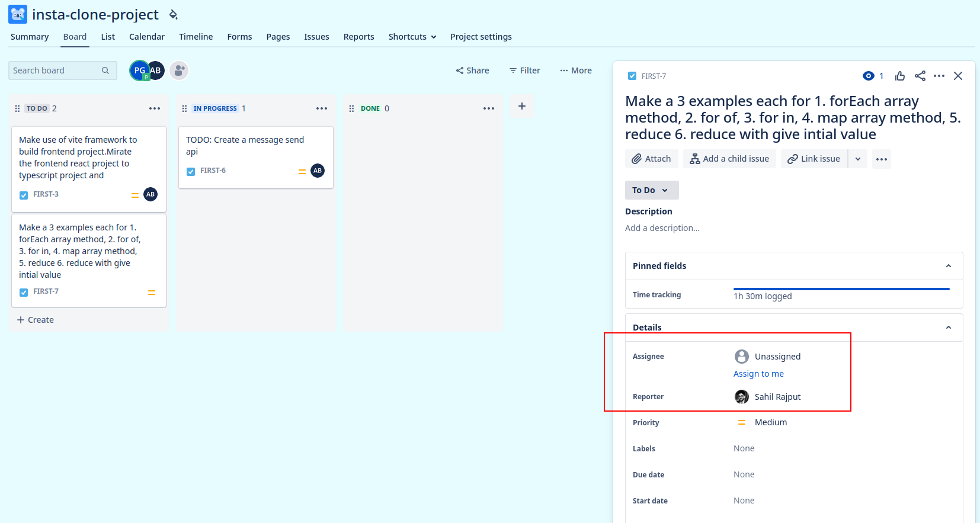The image size is (980, 523).
Task: Click the Labels None value
Action: coord(744,448)
